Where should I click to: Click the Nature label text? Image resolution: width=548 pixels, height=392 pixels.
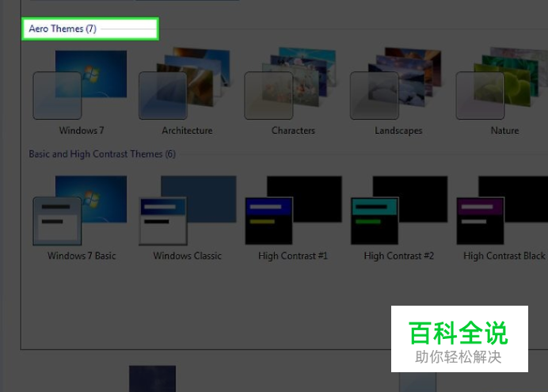coord(504,131)
